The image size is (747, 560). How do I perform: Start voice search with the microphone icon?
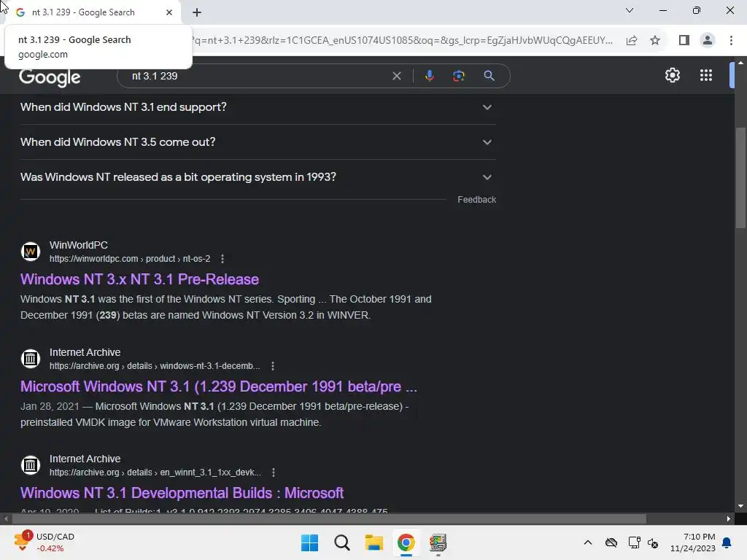click(x=429, y=76)
